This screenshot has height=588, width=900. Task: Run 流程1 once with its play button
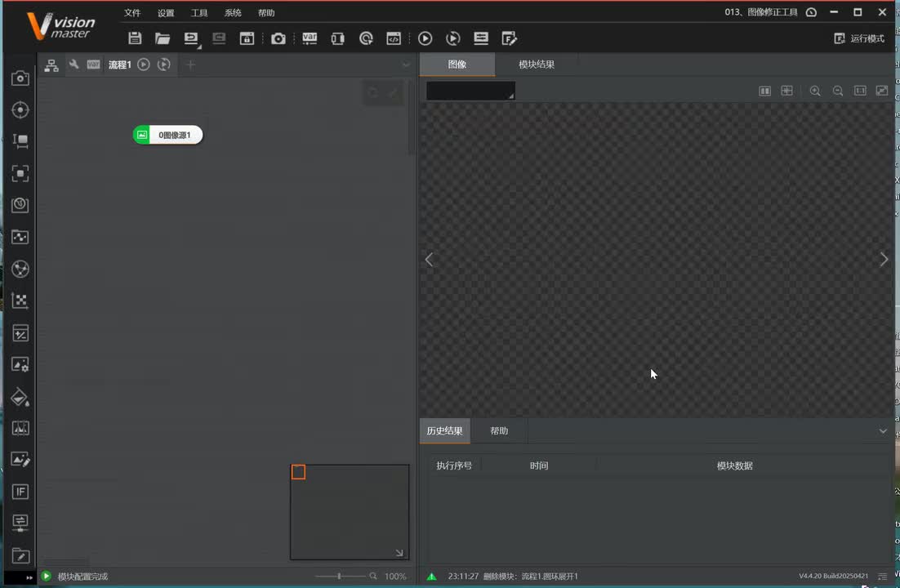coord(144,65)
